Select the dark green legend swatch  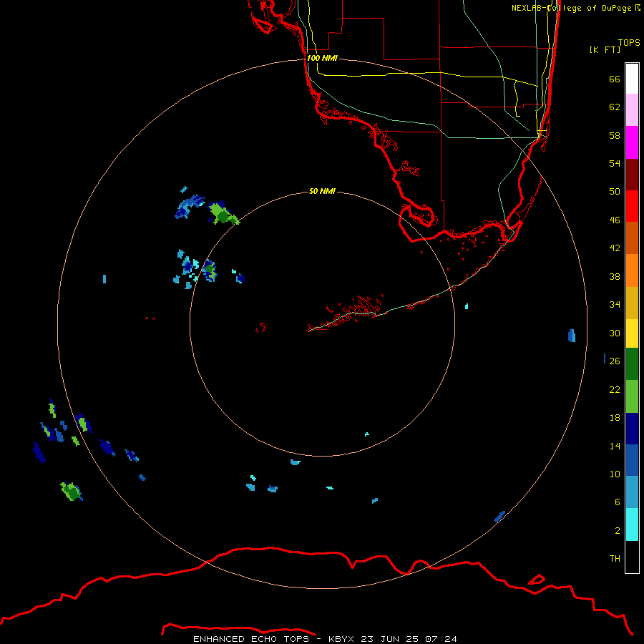[632, 364]
